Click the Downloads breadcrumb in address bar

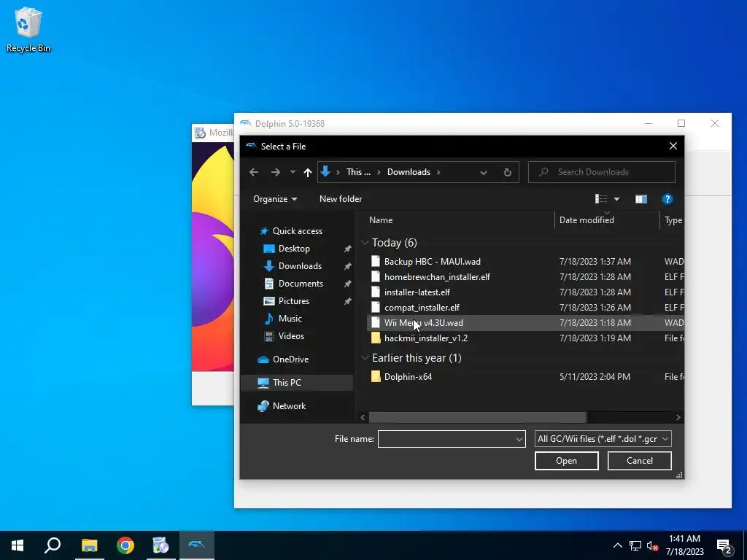point(409,172)
